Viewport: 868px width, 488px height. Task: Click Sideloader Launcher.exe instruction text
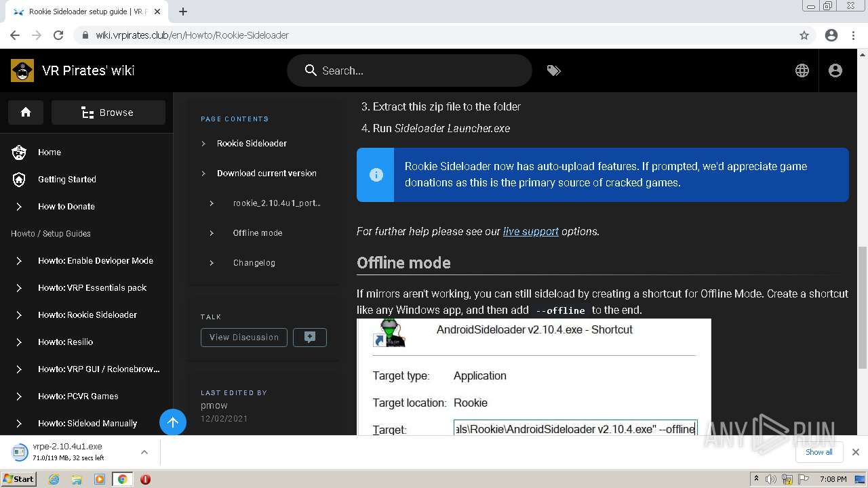click(452, 128)
